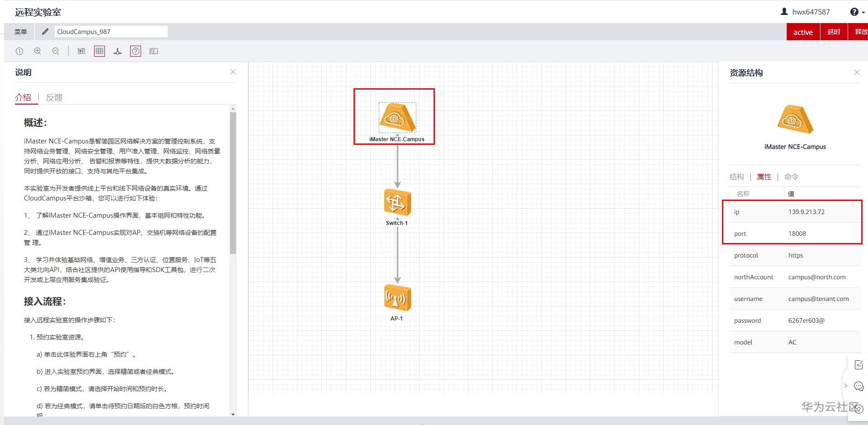Click the 资源结构 panel title
The image size is (868, 425).
pyautogui.click(x=746, y=73)
